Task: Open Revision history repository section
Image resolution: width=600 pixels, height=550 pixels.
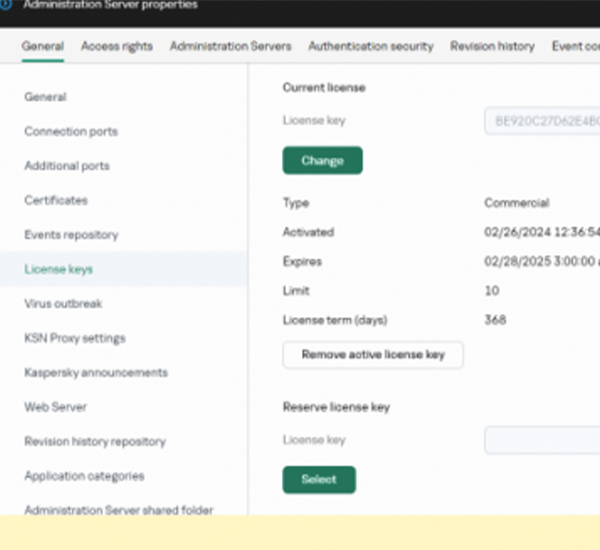Action: [x=95, y=441]
